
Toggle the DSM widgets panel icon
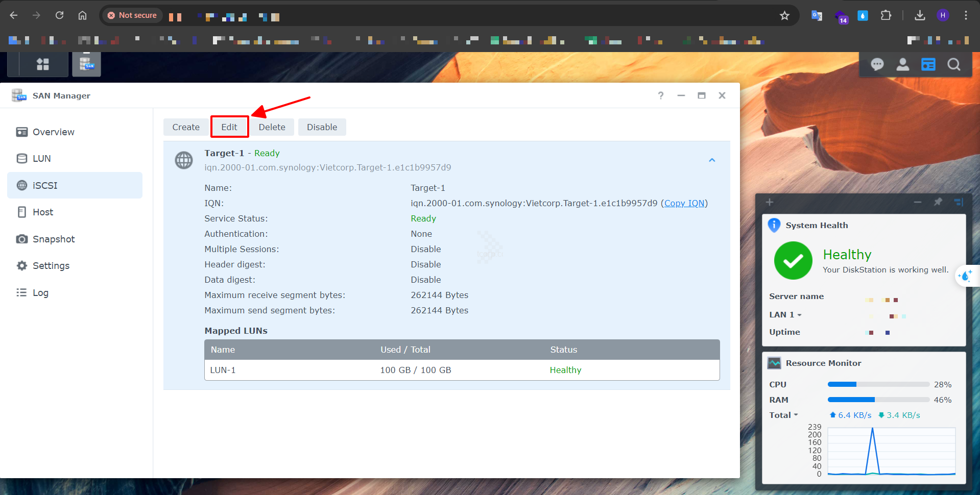(x=928, y=64)
